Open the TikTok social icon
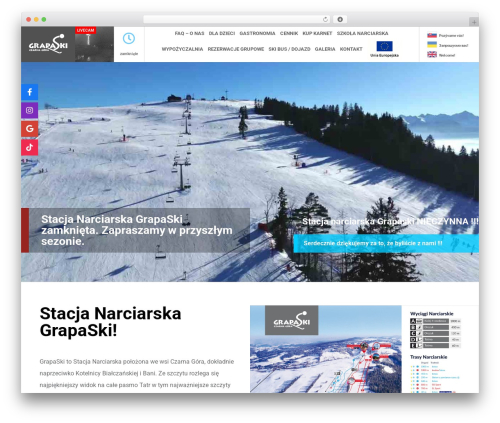This screenshot has width=500, height=423. click(29, 147)
